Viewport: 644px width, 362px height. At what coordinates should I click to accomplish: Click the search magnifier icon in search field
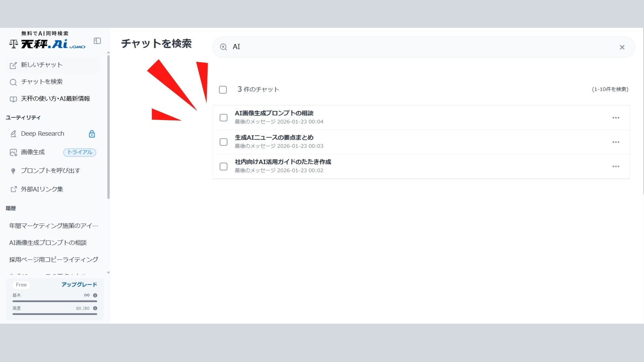coord(223,47)
